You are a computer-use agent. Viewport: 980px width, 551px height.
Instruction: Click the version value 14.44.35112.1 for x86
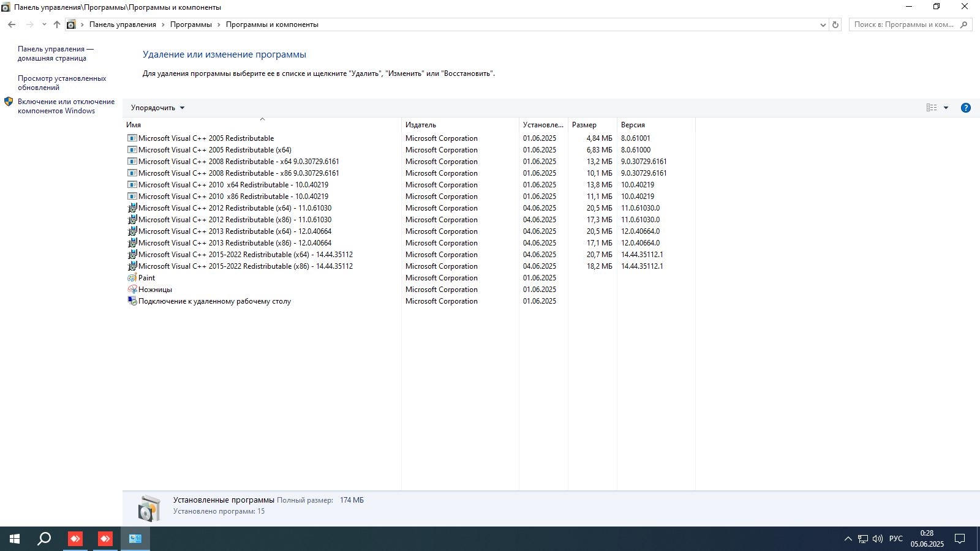click(x=642, y=266)
